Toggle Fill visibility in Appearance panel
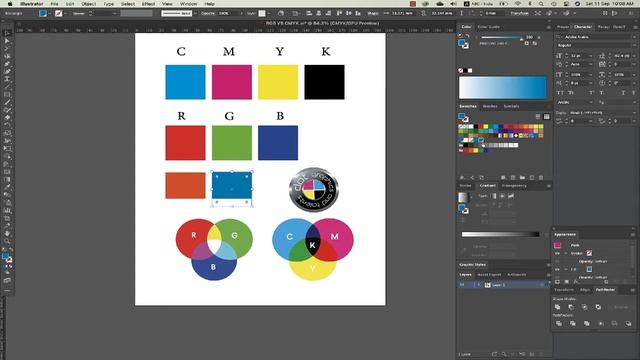This screenshot has height=360, width=640. pos(557,269)
